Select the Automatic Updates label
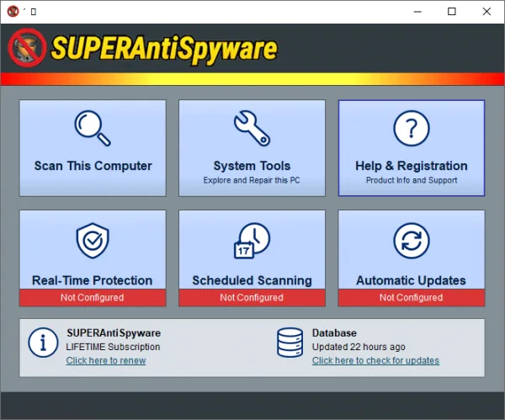 click(x=411, y=280)
